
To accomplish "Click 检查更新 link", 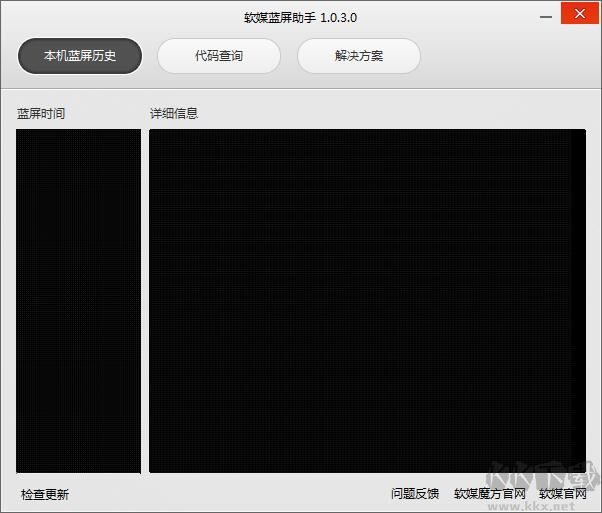I will pos(45,494).
